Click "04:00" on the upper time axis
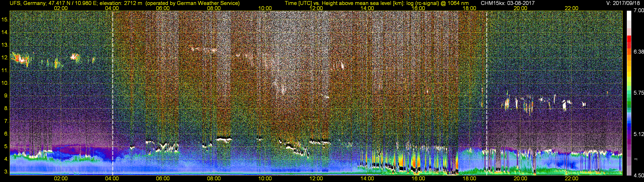The image size is (644, 182). [x=112, y=8]
